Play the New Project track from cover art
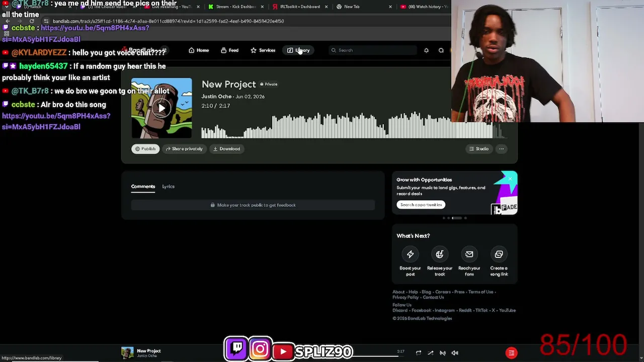This screenshot has height=362, width=644. (162, 108)
